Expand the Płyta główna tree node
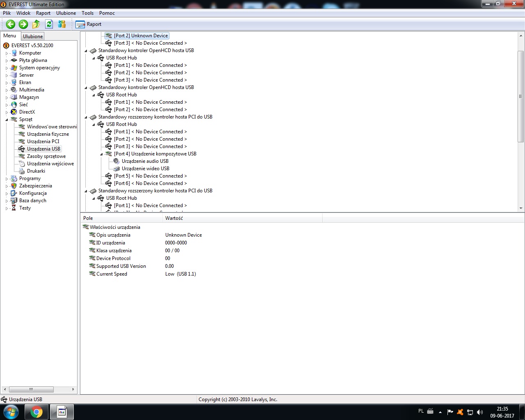The width and height of the screenshot is (525, 420). (7, 61)
